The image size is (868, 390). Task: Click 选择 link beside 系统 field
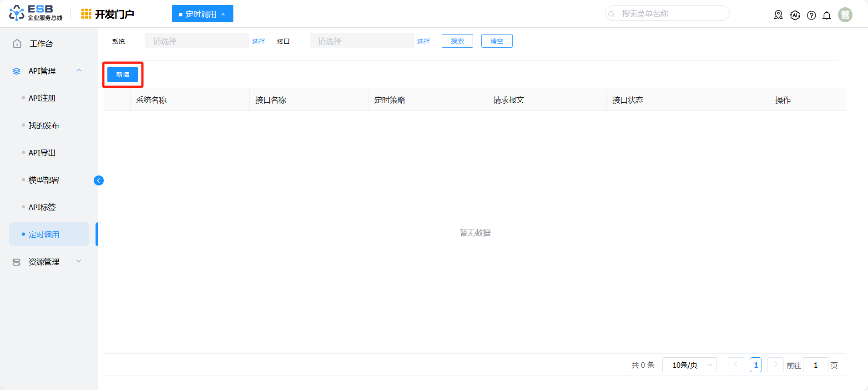pos(259,41)
